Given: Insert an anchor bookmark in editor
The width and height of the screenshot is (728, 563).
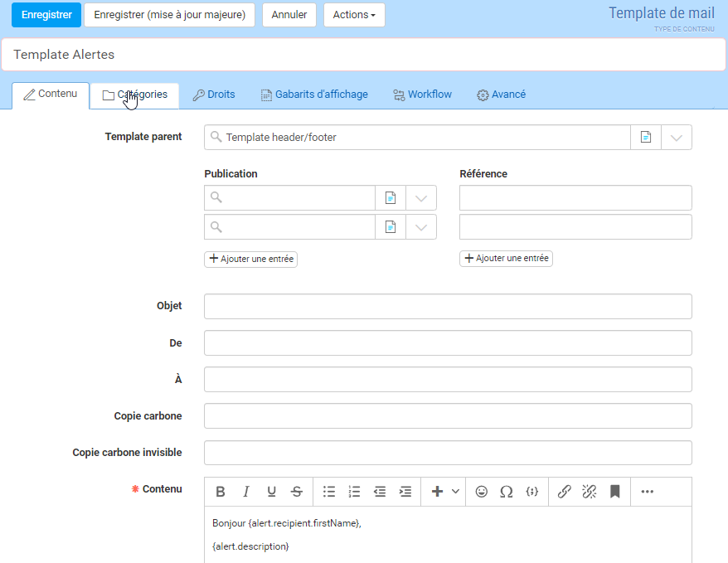Looking at the screenshot, I should click(x=614, y=492).
